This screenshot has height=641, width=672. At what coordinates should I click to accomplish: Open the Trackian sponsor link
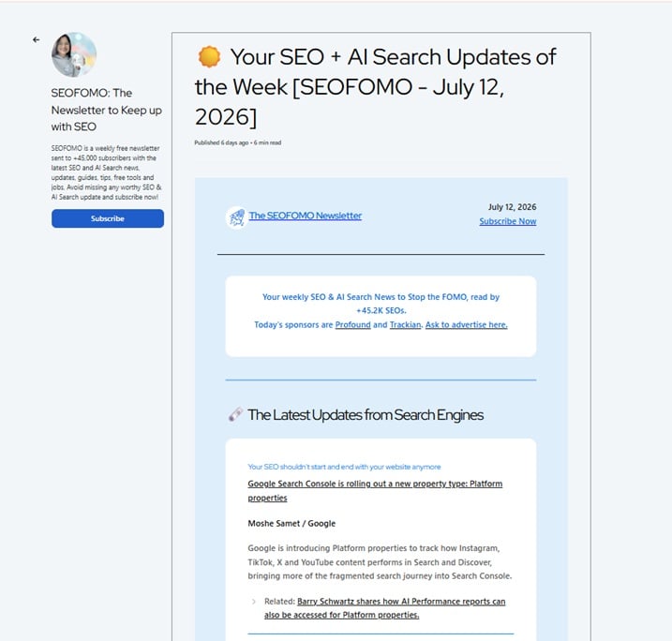coord(406,325)
